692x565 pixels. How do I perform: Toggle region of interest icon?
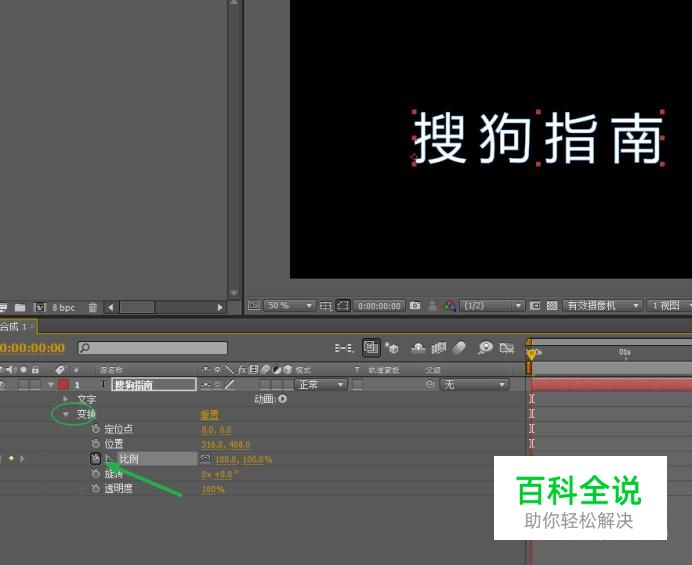(x=534, y=305)
